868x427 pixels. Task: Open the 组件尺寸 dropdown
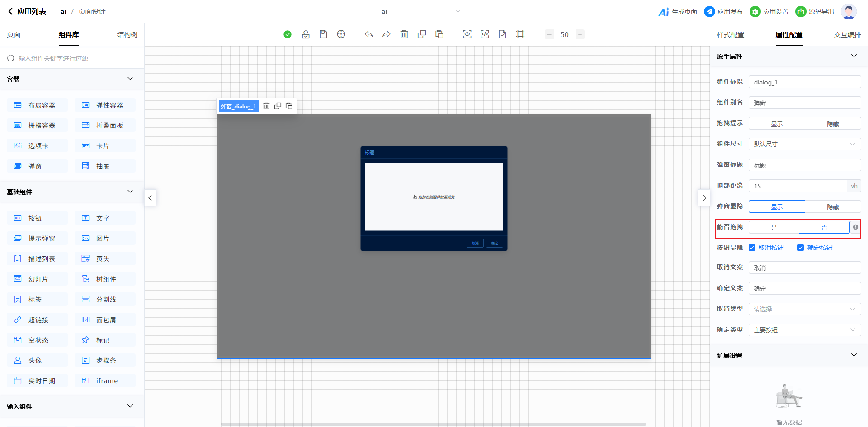click(805, 144)
